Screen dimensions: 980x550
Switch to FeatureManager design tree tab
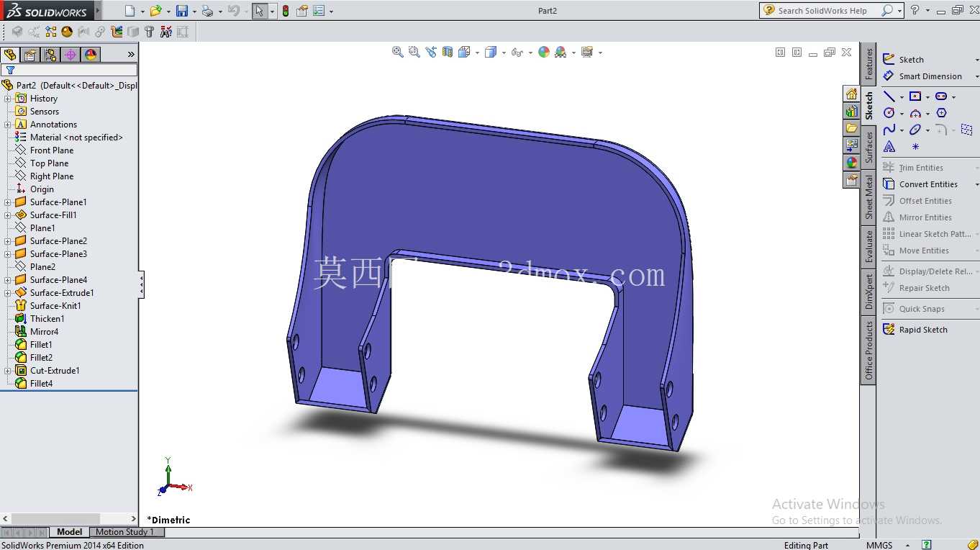point(10,55)
